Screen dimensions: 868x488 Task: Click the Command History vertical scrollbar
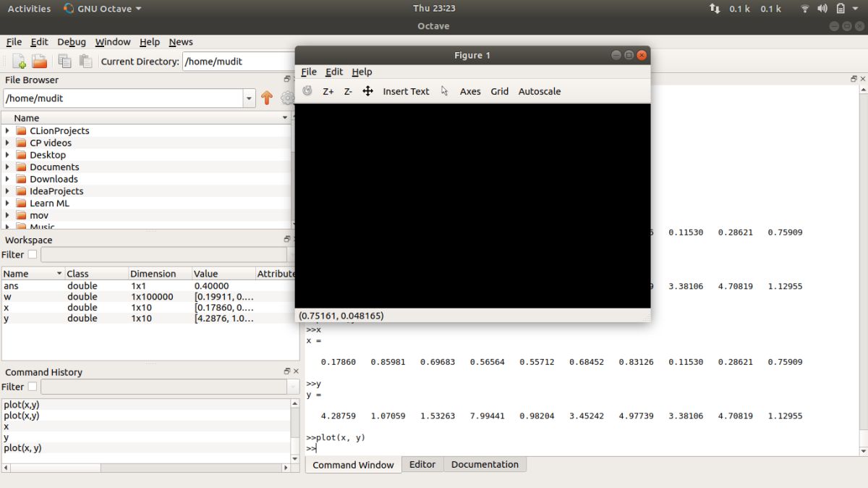(294, 429)
